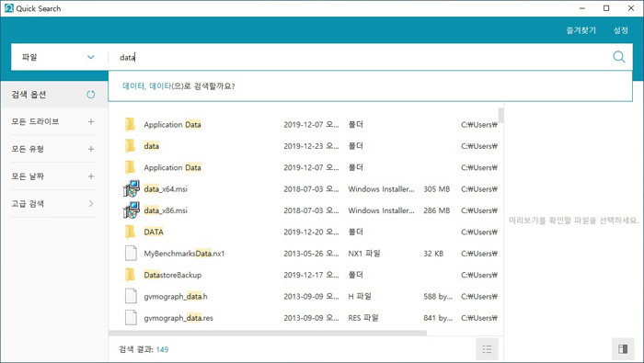
Task: Click folder icon of uppercase DATA
Action: coord(131,232)
